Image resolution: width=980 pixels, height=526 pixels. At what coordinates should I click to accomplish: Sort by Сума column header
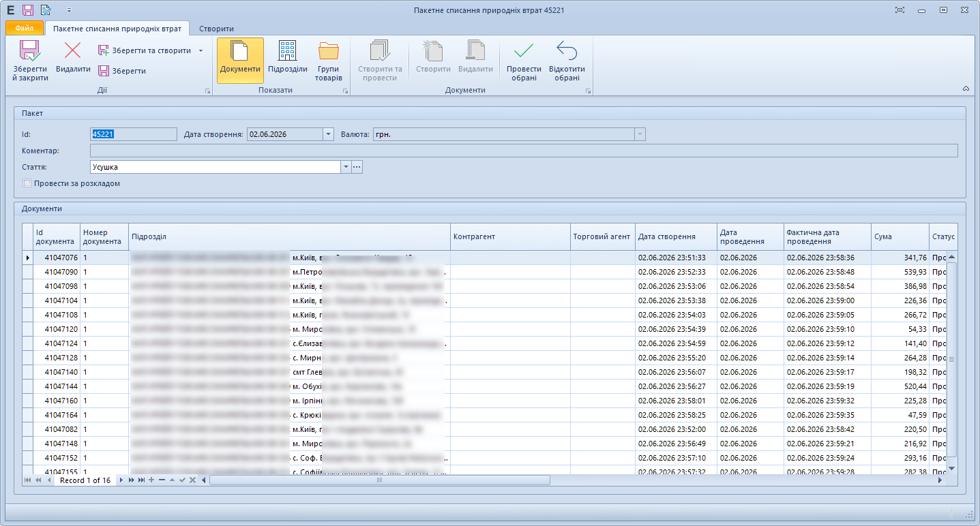click(x=900, y=236)
